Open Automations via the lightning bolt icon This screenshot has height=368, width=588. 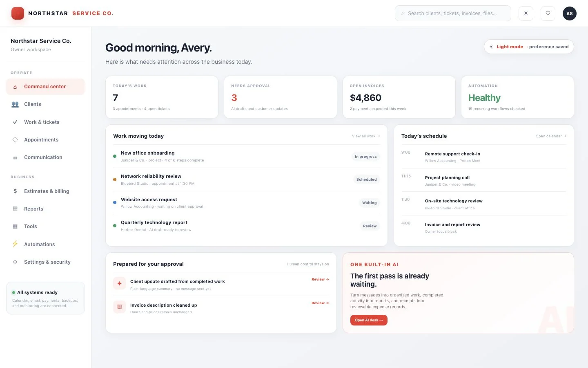coord(15,244)
